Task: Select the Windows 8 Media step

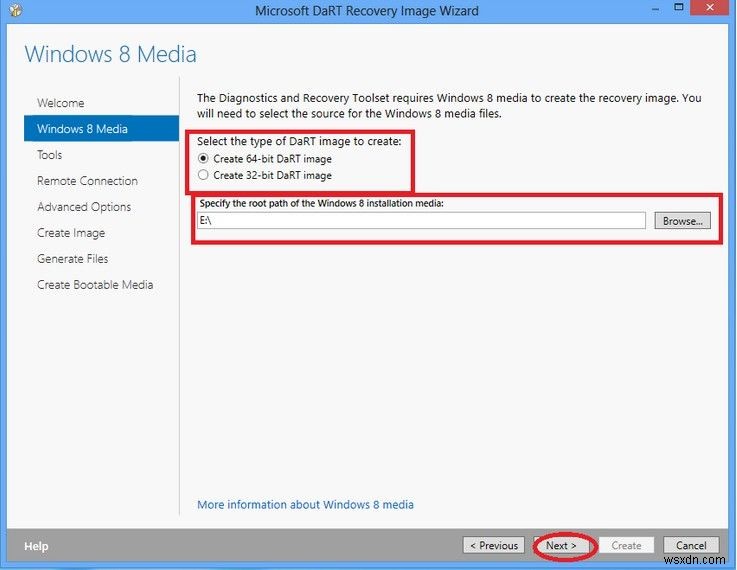Action: (x=101, y=128)
